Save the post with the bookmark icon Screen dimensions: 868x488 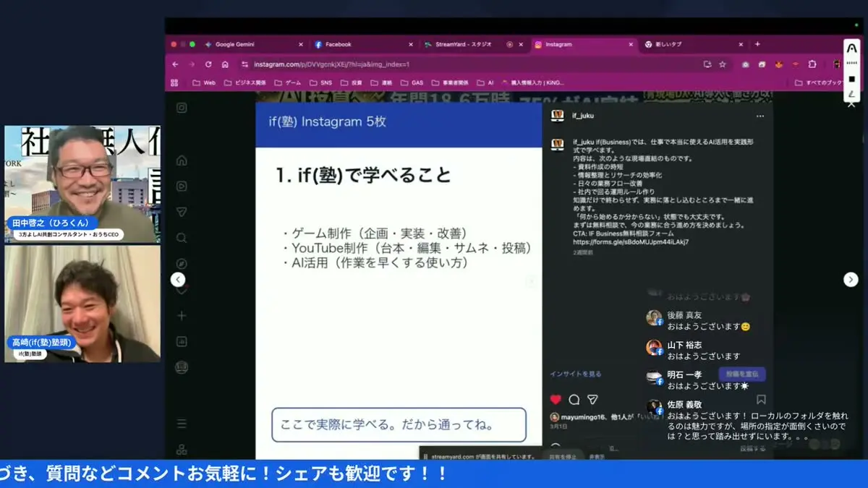(760, 398)
